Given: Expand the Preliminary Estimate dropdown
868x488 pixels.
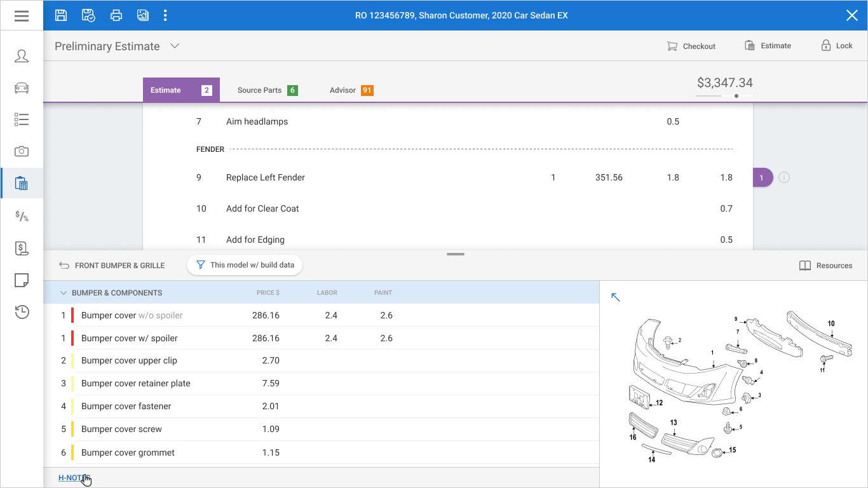Looking at the screenshot, I should tap(175, 46).
